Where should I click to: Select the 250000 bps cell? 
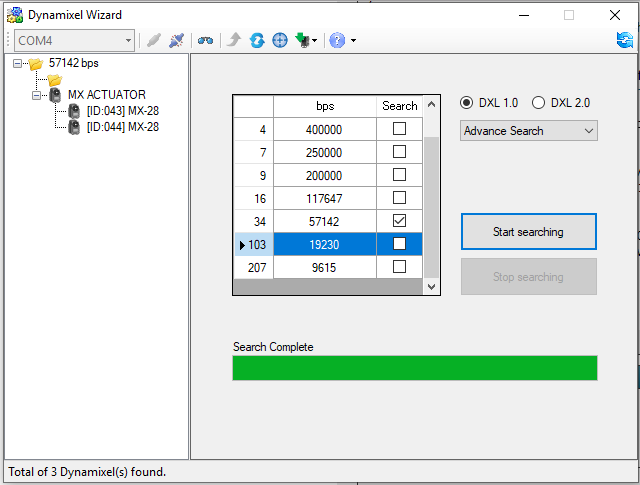click(x=325, y=152)
